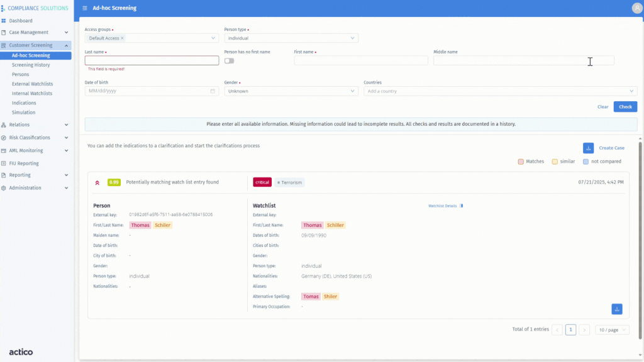Click the download icon beside Create Case

point(588,148)
